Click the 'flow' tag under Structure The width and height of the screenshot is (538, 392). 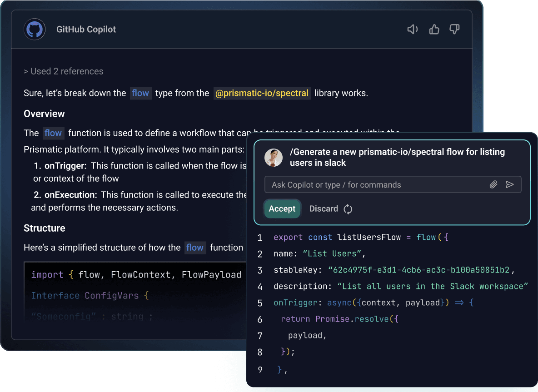click(x=195, y=248)
